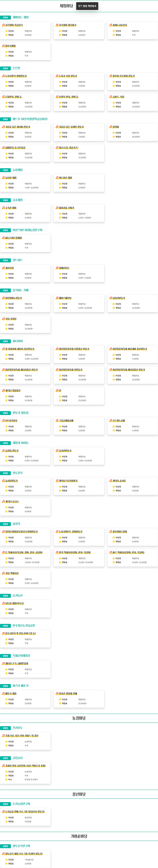Select vendor name 미스터 메뚜기
158x868 pixels.
[21, 686]
